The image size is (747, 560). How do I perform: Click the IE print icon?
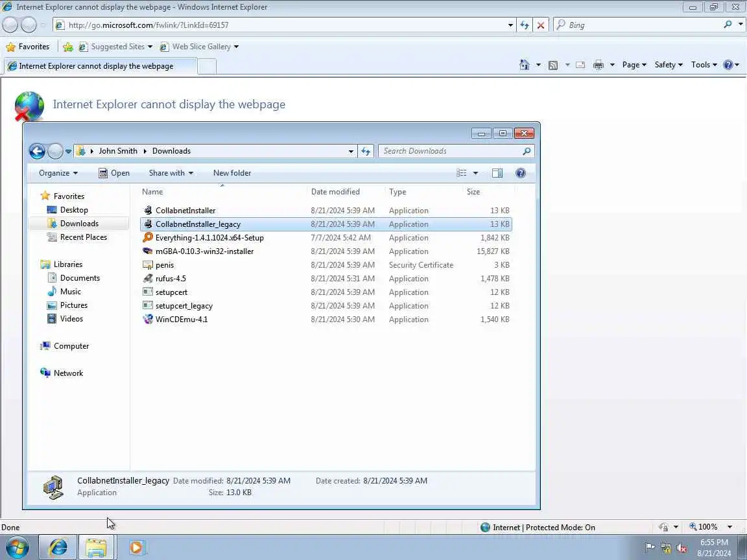599,65
